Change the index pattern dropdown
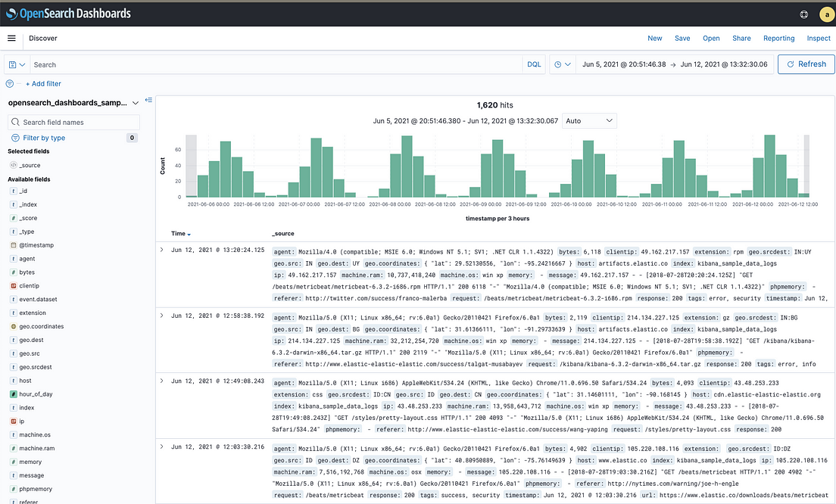This screenshot has width=836, height=504. click(x=73, y=103)
